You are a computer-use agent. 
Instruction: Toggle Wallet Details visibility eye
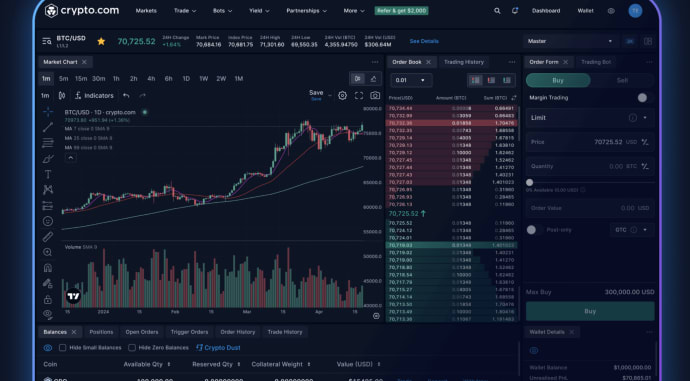pos(534,351)
